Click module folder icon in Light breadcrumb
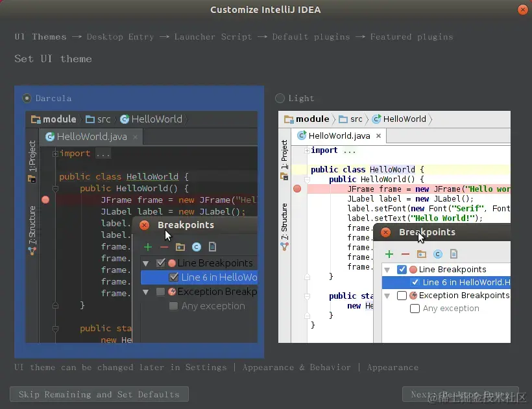532x409 pixels. pos(289,119)
